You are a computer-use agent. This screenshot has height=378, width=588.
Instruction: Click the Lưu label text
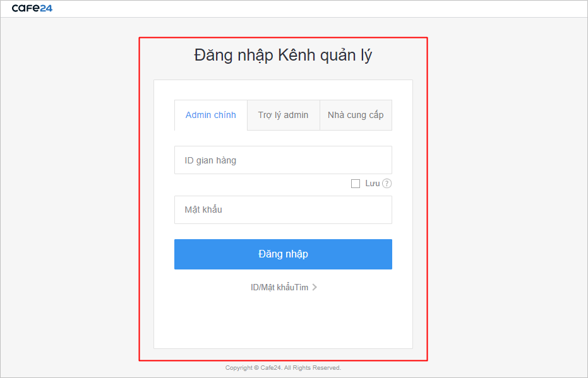(372, 184)
